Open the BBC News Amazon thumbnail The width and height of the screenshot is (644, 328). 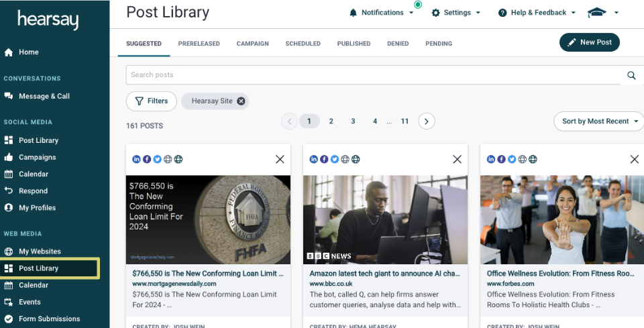(385, 219)
